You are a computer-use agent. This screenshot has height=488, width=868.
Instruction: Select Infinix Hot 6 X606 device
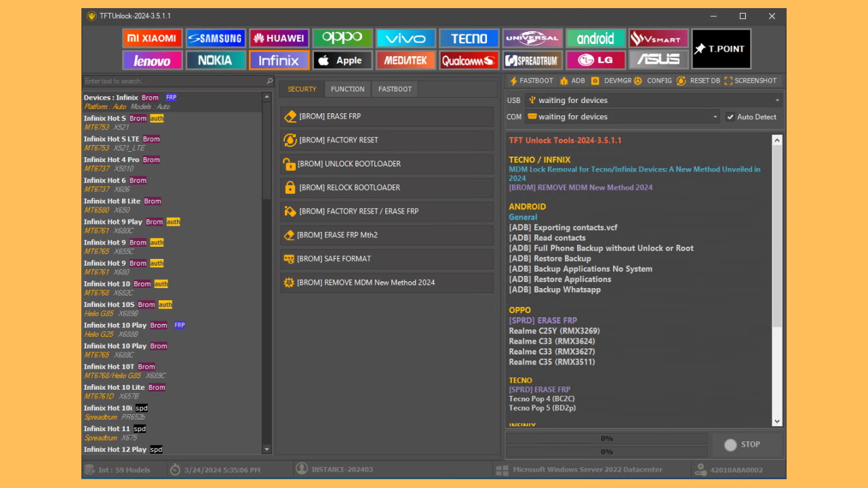pos(172,184)
